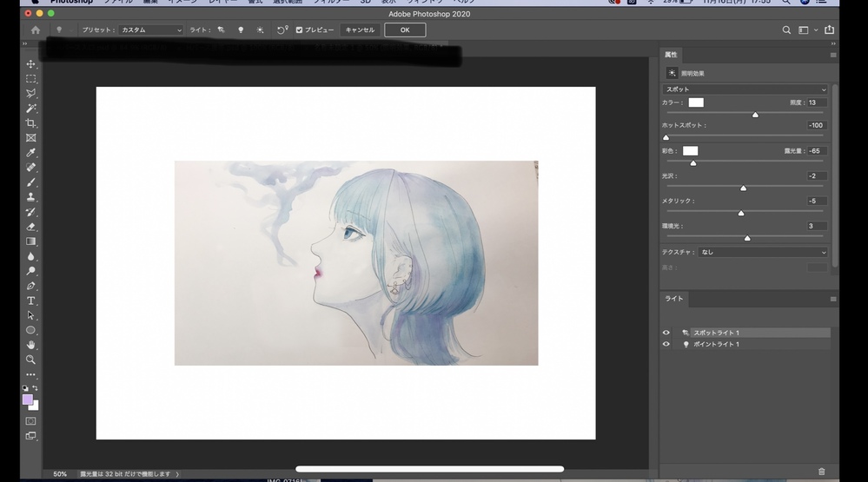This screenshot has height=482, width=868.
Task: Hide ポイントライト 1 with eye icon
Action: coord(666,344)
